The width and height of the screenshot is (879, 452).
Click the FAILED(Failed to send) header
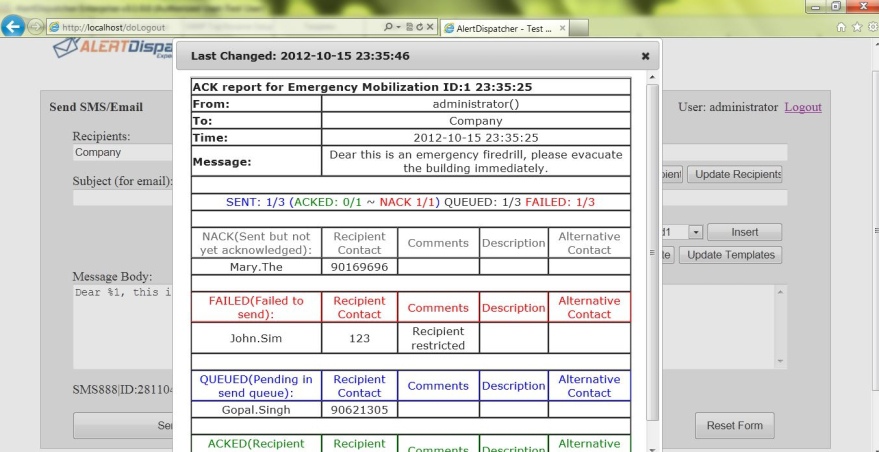[x=256, y=307]
